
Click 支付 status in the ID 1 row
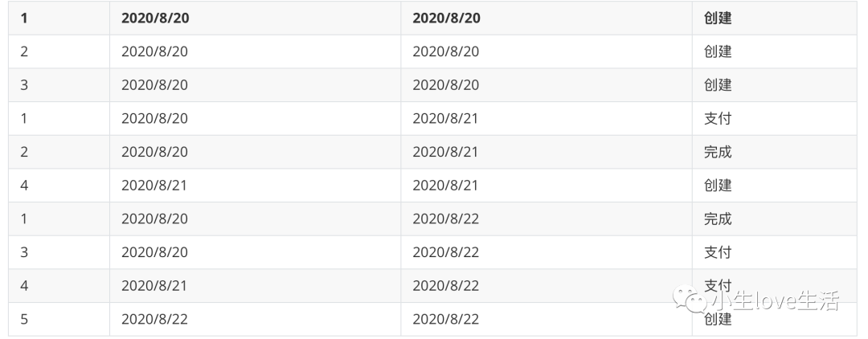pyautogui.click(x=718, y=118)
